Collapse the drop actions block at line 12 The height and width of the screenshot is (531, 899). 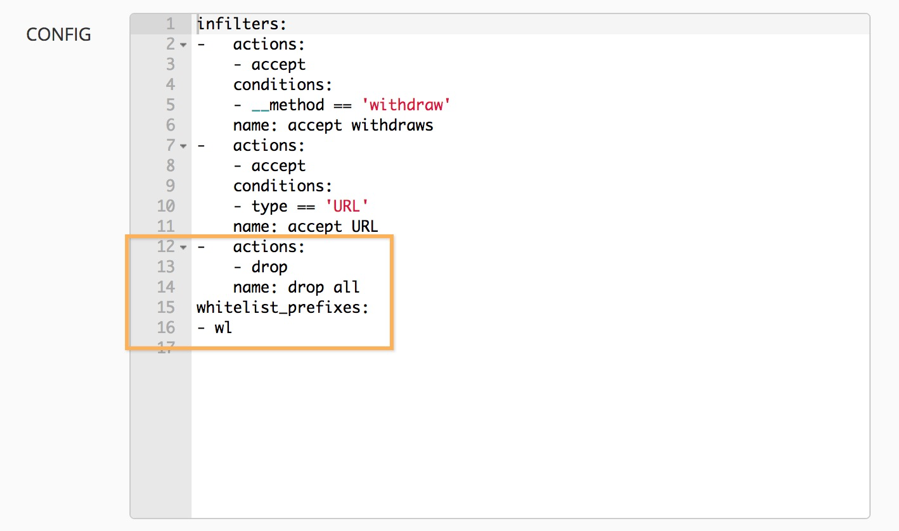[x=184, y=247]
